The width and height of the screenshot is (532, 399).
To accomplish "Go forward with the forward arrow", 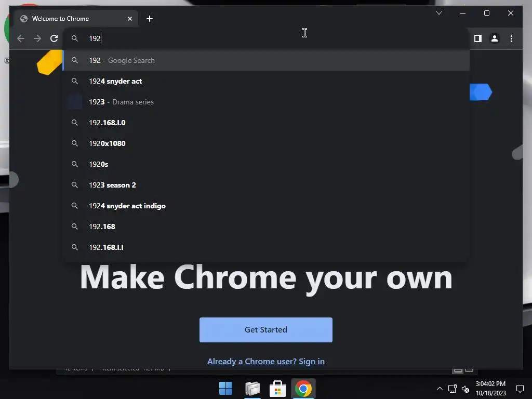I will 37,38.
